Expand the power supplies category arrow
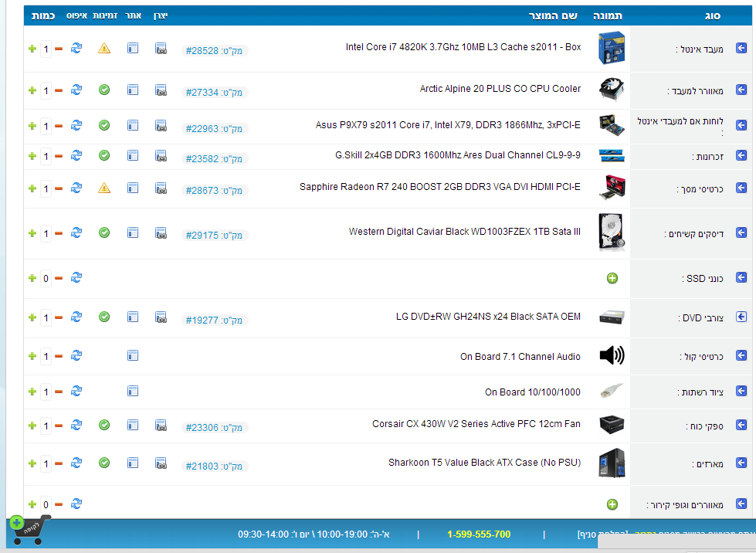The image size is (756, 553). (741, 425)
